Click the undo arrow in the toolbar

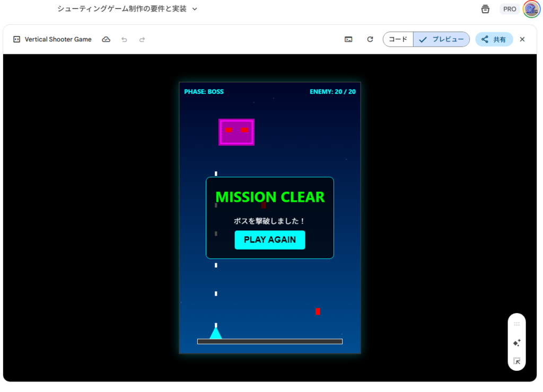(x=124, y=39)
